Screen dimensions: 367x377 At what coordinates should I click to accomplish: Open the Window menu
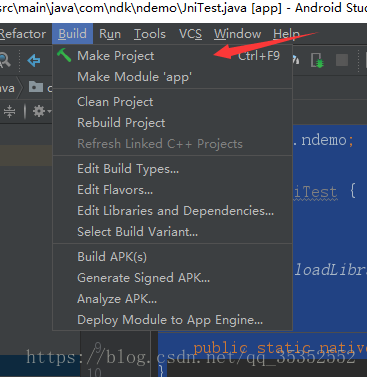[x=237, y=34]
